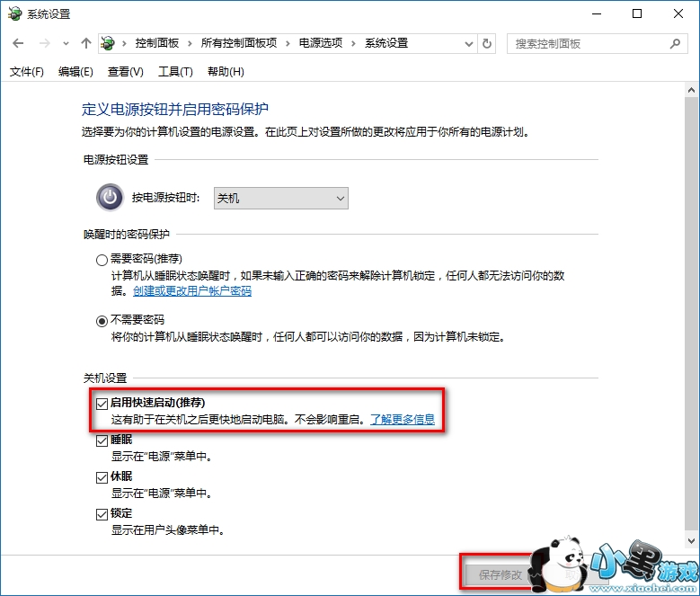
Task: Expand the address bar history dropdown
Action: coord(469,44)
